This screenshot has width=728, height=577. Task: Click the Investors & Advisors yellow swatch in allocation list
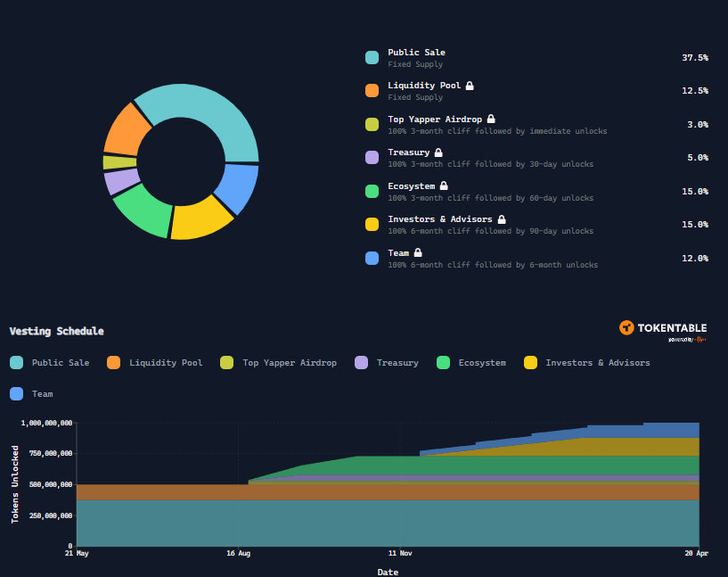coord(372,225)
